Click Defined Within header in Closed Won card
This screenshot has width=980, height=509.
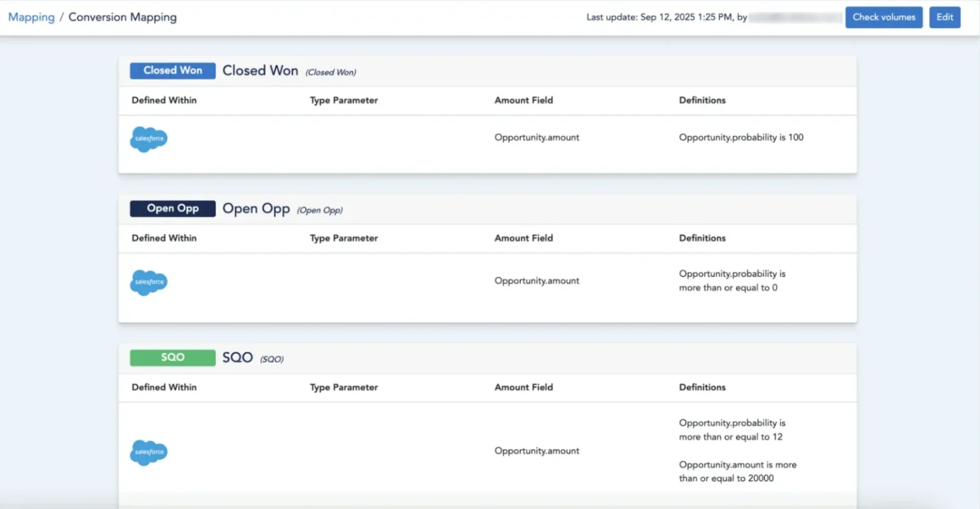point(164,100)
